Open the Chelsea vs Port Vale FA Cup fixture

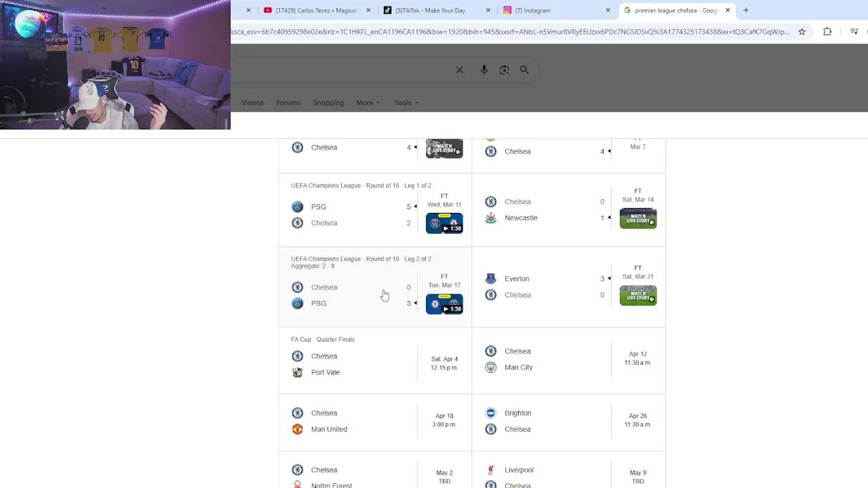pyautogui.click(x=375, y=361)
